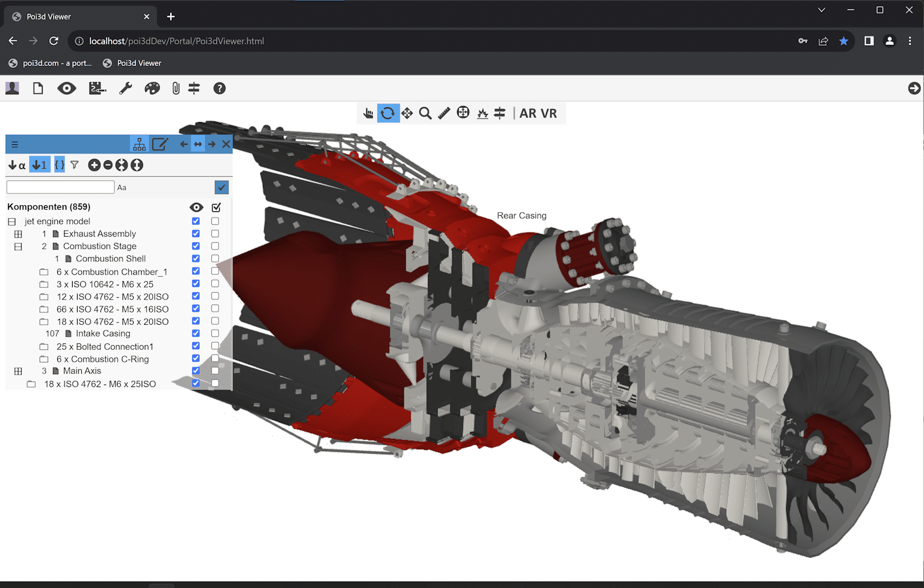This screenshot has height=588, width=924.
Task: Click the help question mark icon
Action: [x=219, y=88]
